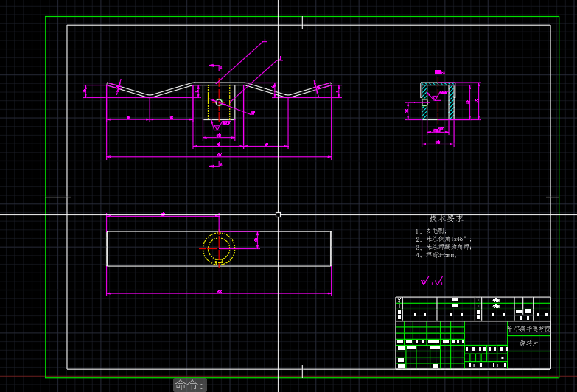Select the note 2、未注倒角1x45°

(x=444, y=239)
